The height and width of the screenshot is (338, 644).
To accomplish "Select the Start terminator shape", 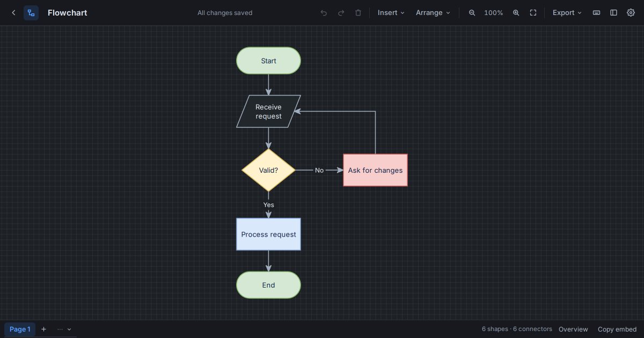I will click(268, 61).
